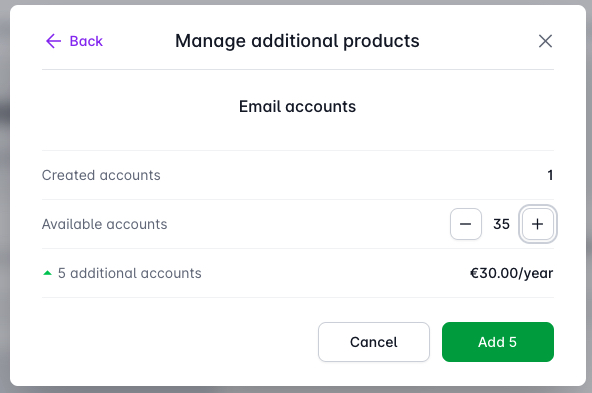Close the Manage additional products dialog
The height and width of the screenshot is (393, 592).
pyautogui.click(x=545, y=41)
